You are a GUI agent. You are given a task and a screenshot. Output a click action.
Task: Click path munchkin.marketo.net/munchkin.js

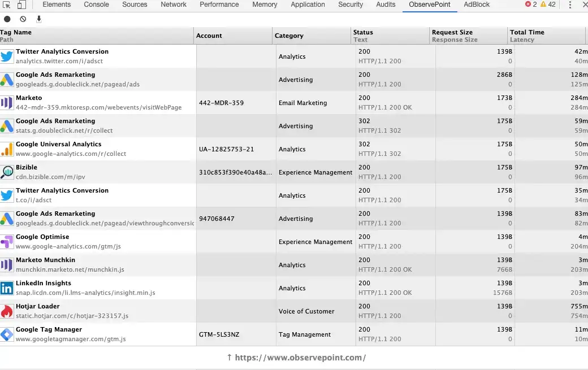(70, 269)
